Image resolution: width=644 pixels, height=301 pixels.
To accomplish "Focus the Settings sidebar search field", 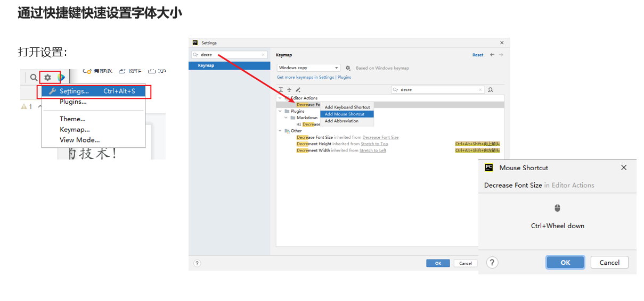I will 229,55.
